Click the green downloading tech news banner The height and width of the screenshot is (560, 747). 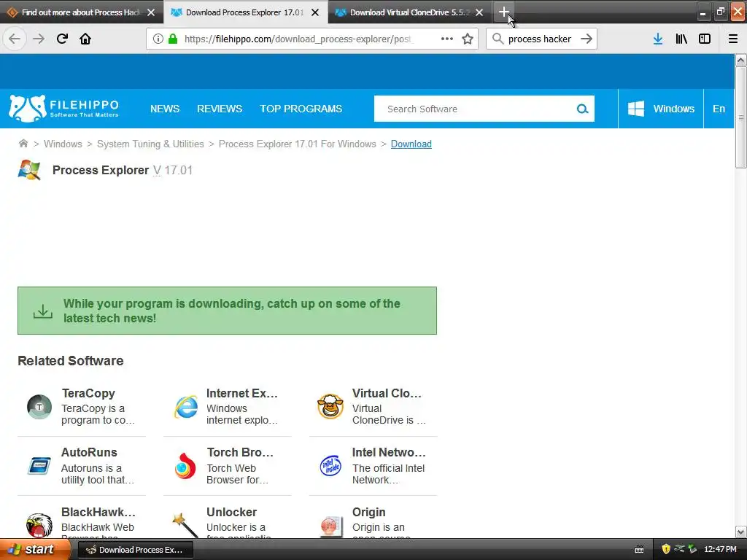click(x=227, y=311)
